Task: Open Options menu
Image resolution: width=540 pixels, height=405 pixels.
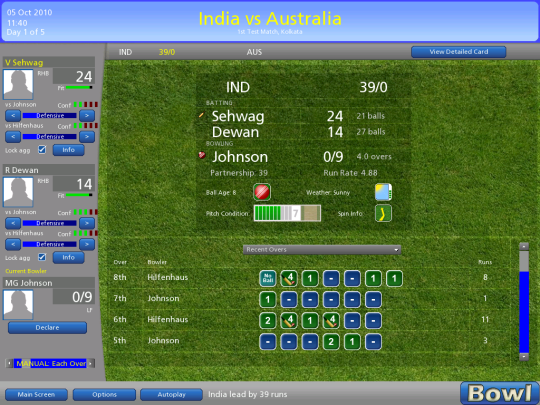Action: tap(104, 394)
